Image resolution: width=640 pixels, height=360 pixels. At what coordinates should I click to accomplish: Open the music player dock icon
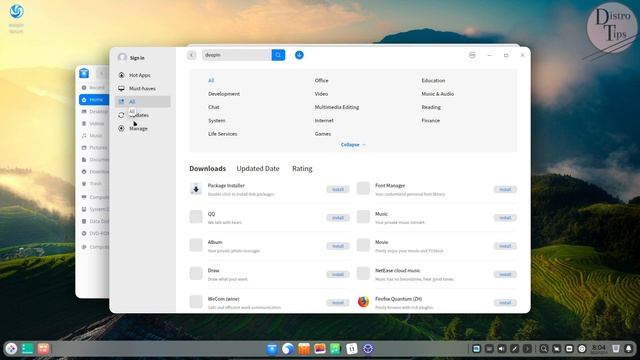[x=336, y=349]
